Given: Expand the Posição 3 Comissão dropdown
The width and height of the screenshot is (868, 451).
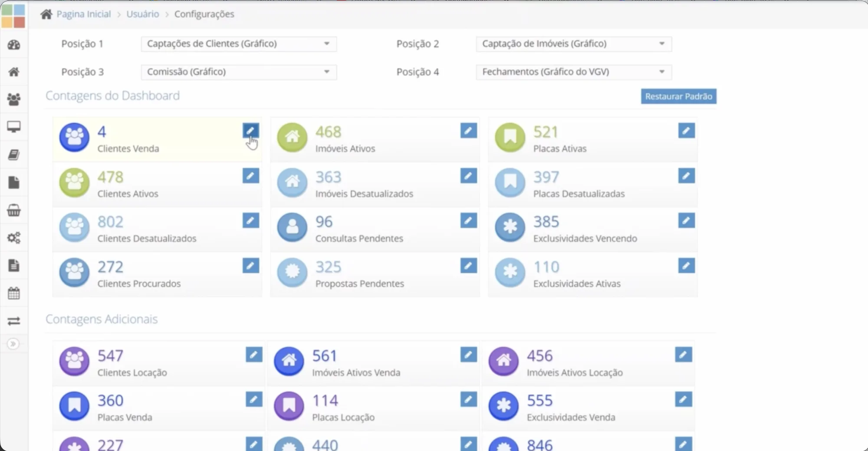Looking at the screenshot, I should click(239, 72).
